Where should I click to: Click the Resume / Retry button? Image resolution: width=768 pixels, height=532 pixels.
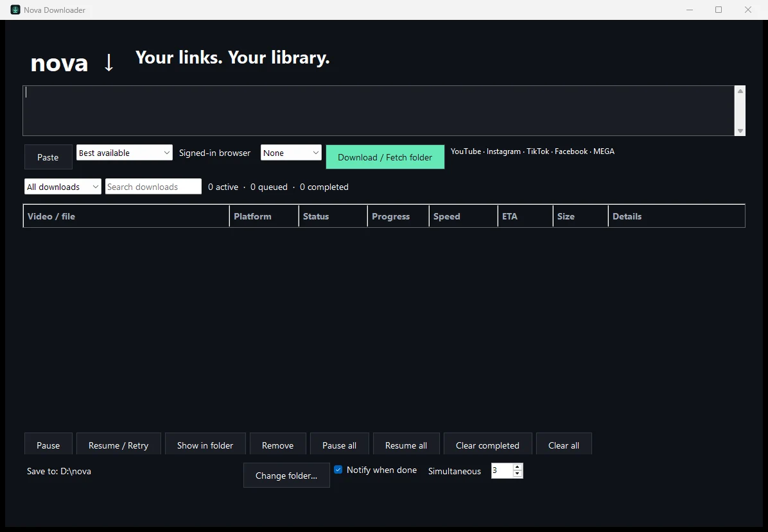point(119,445)
